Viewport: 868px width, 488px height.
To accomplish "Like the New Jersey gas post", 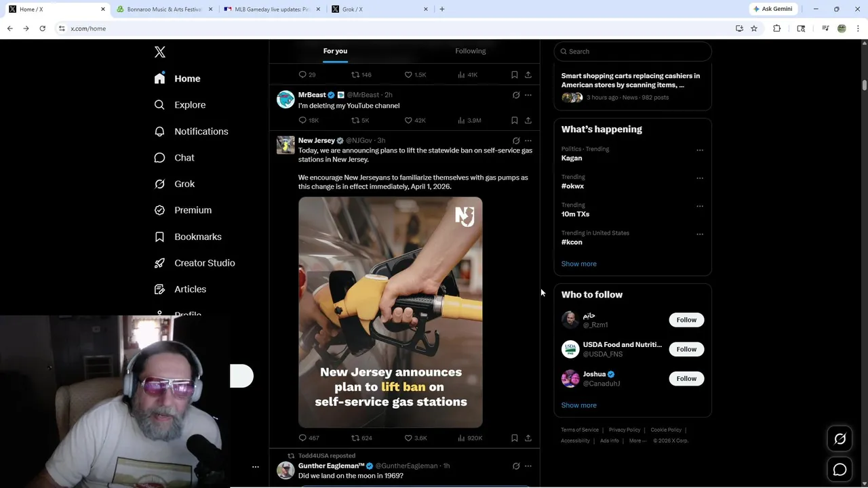I will tap(415, 438).
